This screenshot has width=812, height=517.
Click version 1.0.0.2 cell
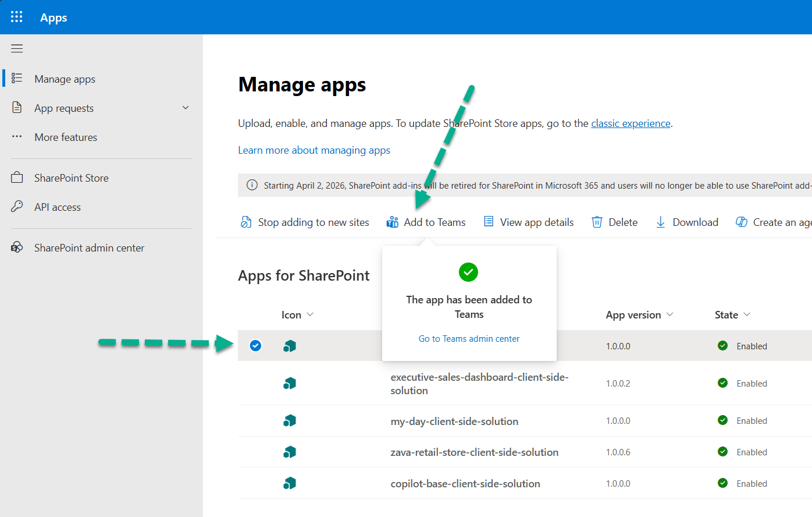(618, 383)
